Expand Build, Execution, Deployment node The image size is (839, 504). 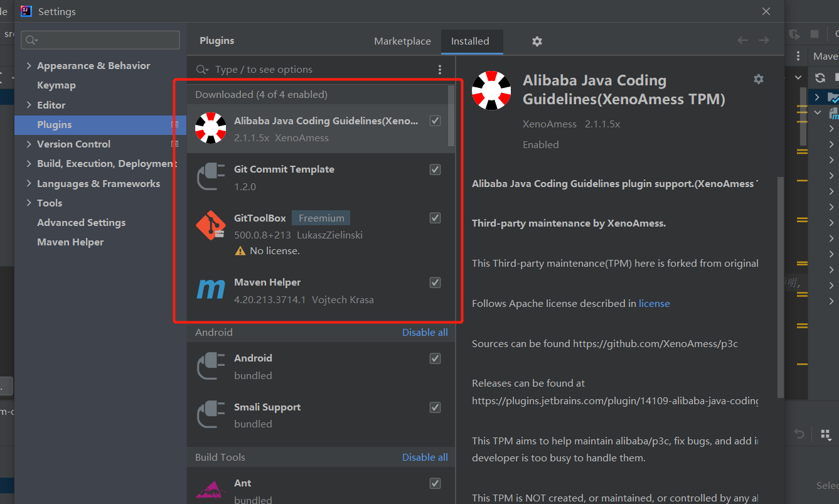tap(29, 164)
